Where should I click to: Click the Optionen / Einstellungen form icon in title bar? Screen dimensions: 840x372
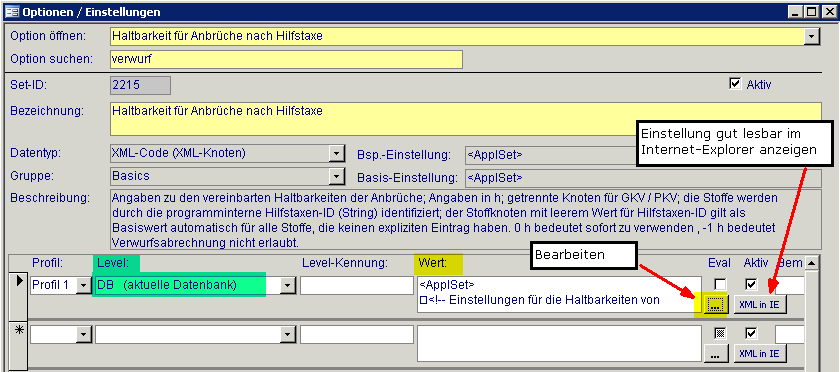click(x=12, y=11)
